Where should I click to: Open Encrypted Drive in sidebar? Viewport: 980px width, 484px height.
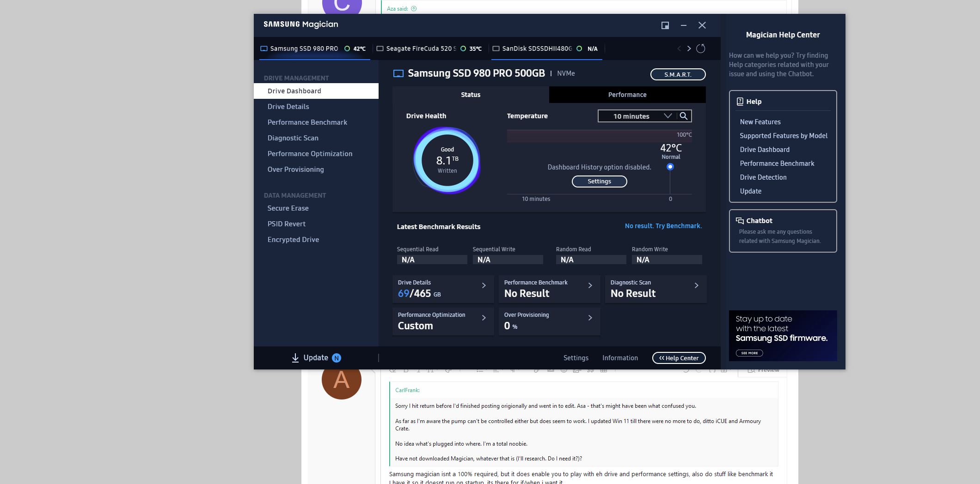click(x=316, y=240)
